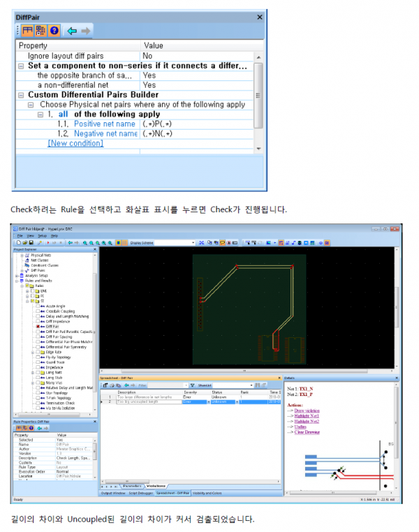The width and height of the screenshot is (419, 532).
Task: Click the New condition link
Action: (75, 143)
